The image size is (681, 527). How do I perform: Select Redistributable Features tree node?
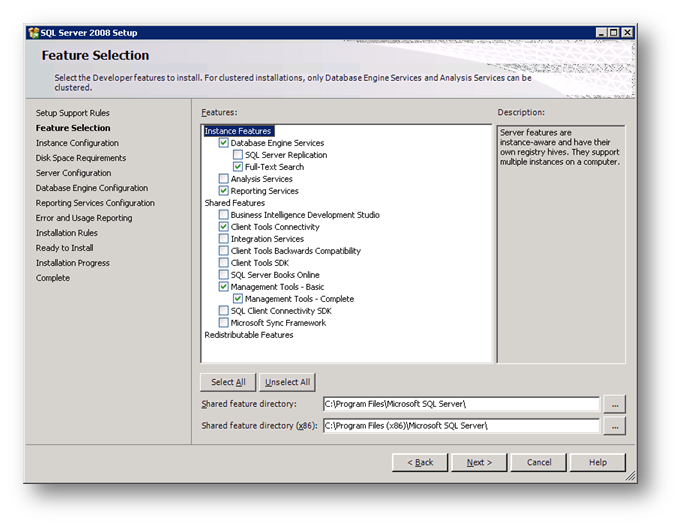pos(249,335)
